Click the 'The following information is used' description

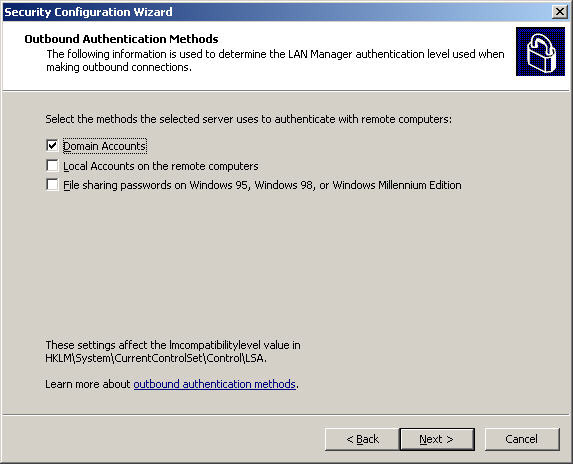pos(275,61)
